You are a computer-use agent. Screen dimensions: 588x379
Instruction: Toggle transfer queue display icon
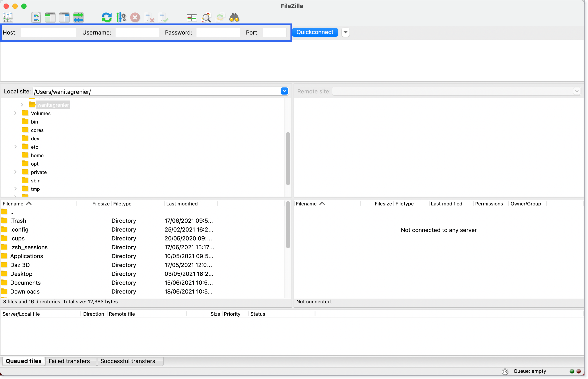click(79, 18)
